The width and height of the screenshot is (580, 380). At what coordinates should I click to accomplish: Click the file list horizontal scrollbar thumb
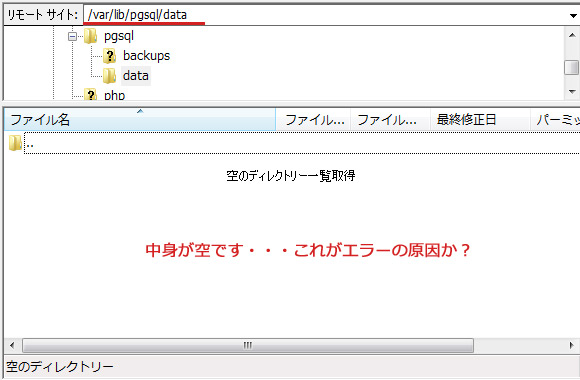click(248, 346)
